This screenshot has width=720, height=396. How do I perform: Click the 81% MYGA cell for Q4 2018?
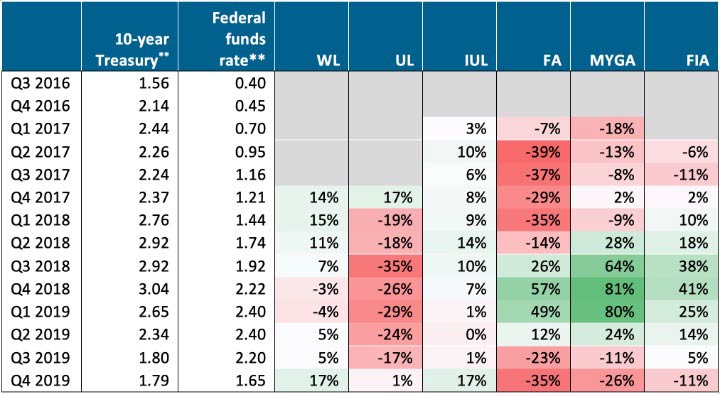tap(608, 289)
